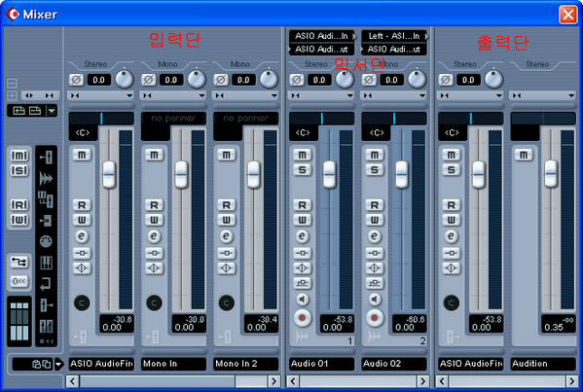The height and width of the screenshot is (392, 583).
Task: Open output routing for Audio 02
Action: pyautogui.click(x=394, y=49)
